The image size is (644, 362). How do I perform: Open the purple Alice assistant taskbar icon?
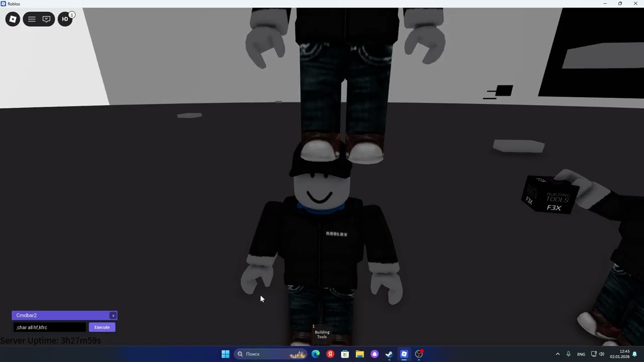tap(374, 354)
